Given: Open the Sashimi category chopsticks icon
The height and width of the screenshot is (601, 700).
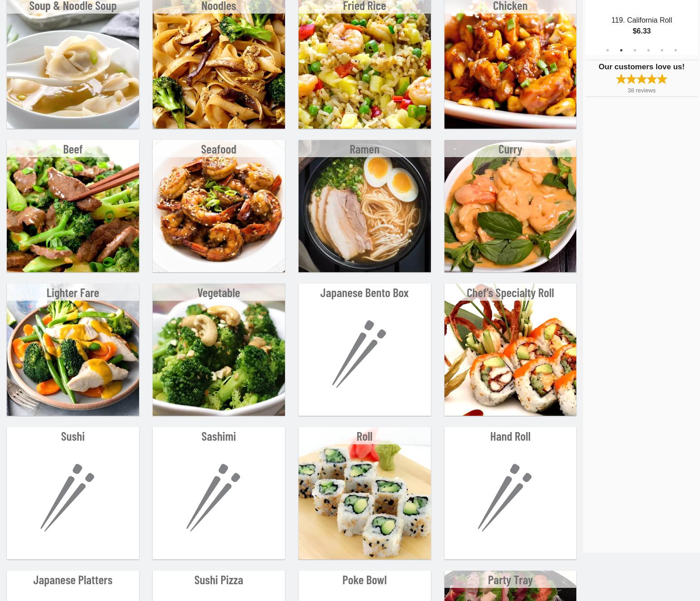Looking at the screenshot, I should point(213,497).
